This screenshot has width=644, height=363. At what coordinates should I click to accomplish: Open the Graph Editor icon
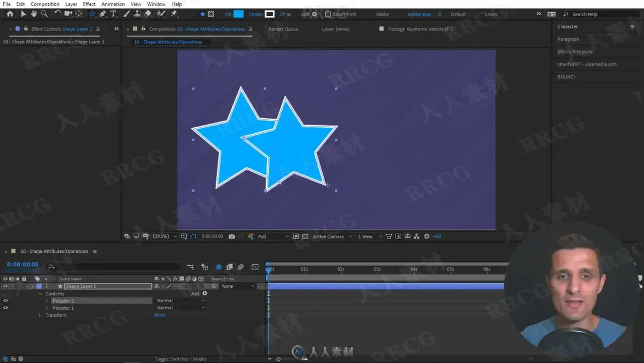[255, 267]
